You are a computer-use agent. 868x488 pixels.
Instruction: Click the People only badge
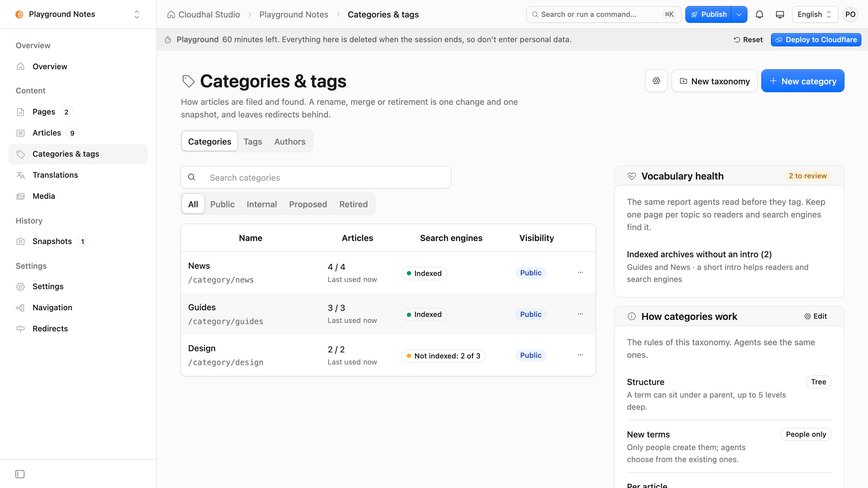pos(806,434)
